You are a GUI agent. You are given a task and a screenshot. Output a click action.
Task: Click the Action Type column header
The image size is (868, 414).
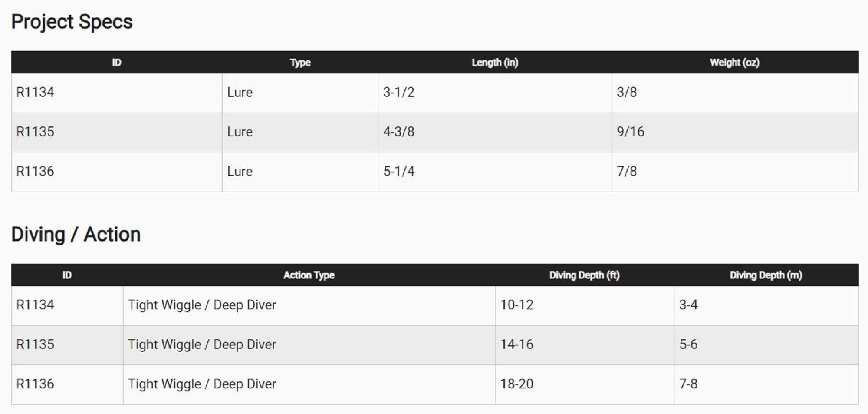click(309, 275)
